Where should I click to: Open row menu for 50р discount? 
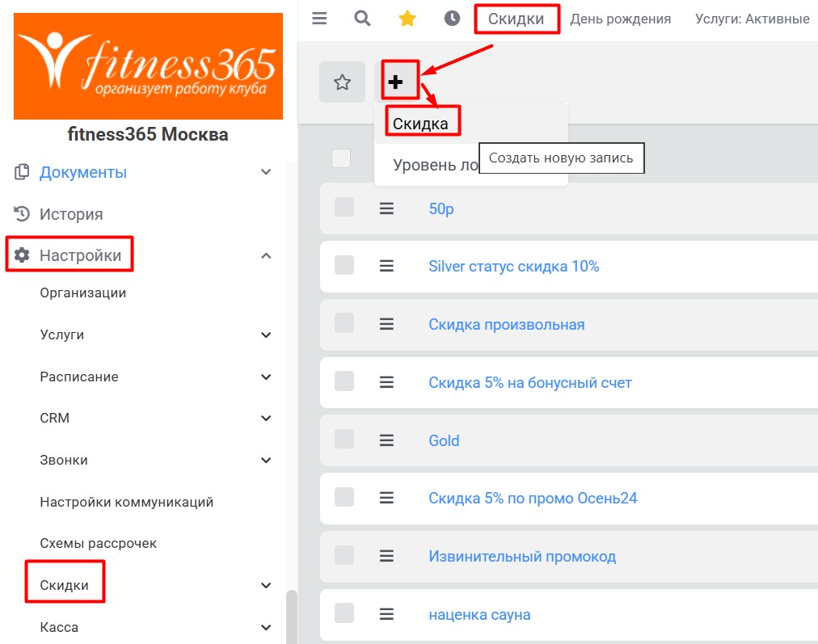[386, 208]
